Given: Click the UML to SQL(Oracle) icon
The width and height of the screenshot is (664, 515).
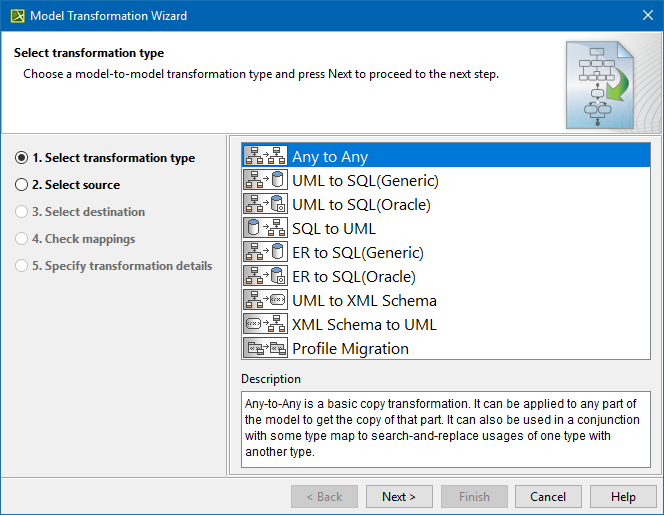Looking at the screenshot, I should [265, 205].
